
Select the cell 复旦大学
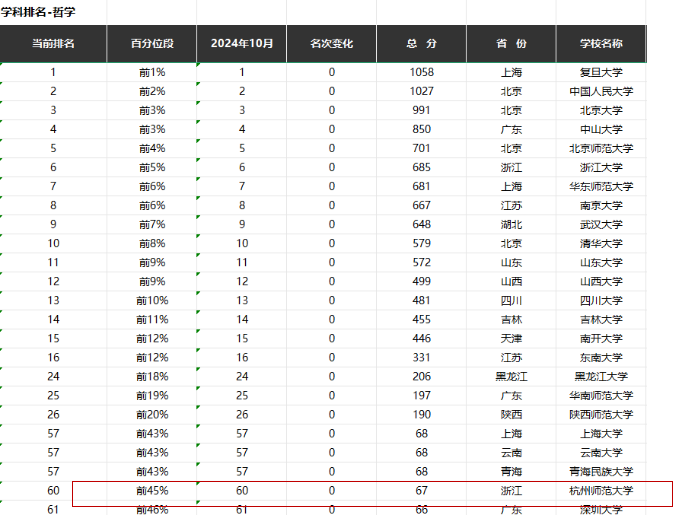601,72
